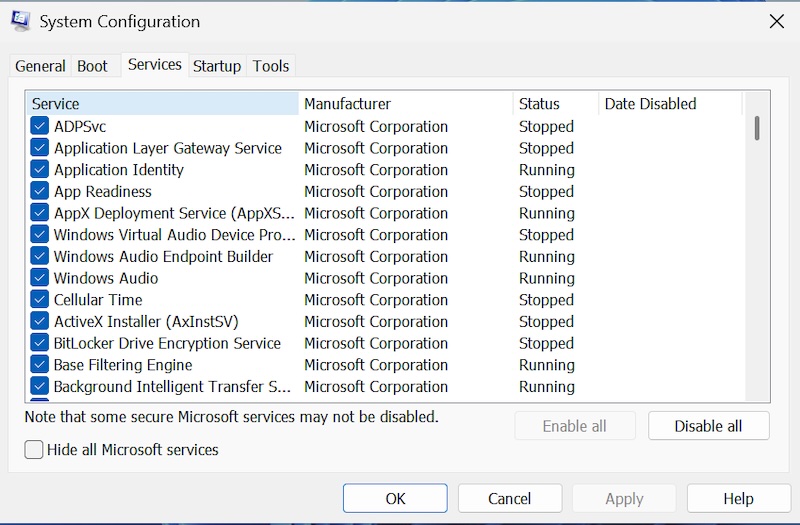The width and height of the screenshot is (800, 525).
Task: Uncheck Application Layer Gateway Service checkbox
Action: click(40, 148)
